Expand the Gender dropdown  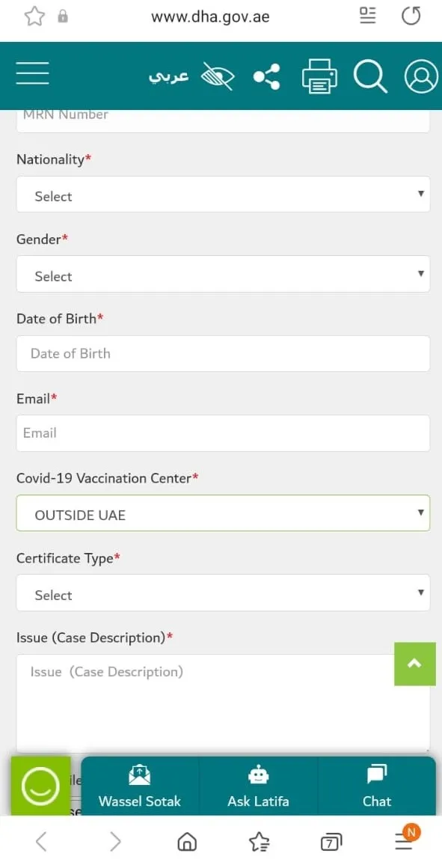223,274
